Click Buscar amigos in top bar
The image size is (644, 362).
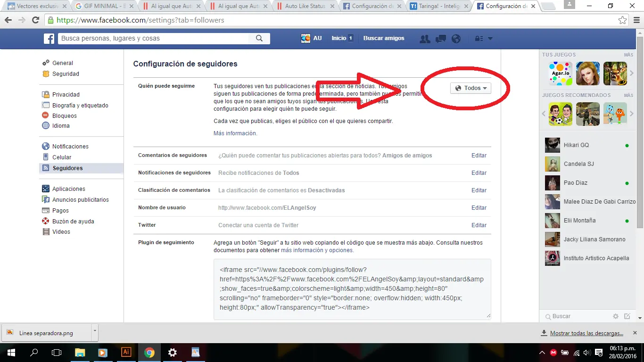coord(384,38)
